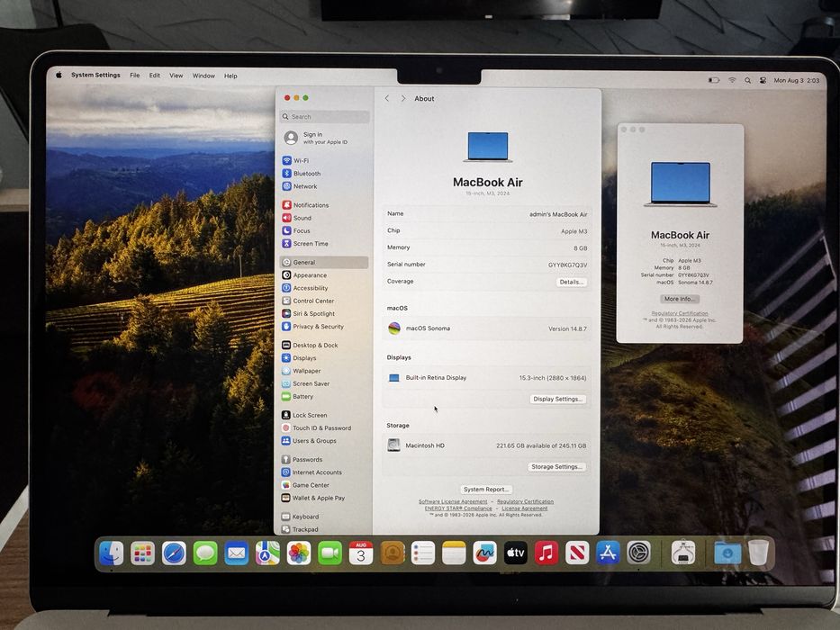Focus the settings Search field

(325, 117)
